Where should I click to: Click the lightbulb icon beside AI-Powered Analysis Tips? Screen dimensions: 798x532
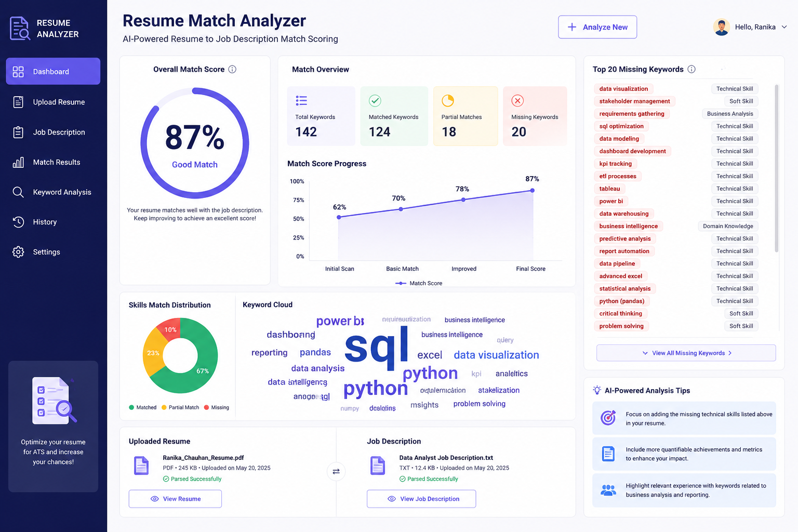click(597, 390)
